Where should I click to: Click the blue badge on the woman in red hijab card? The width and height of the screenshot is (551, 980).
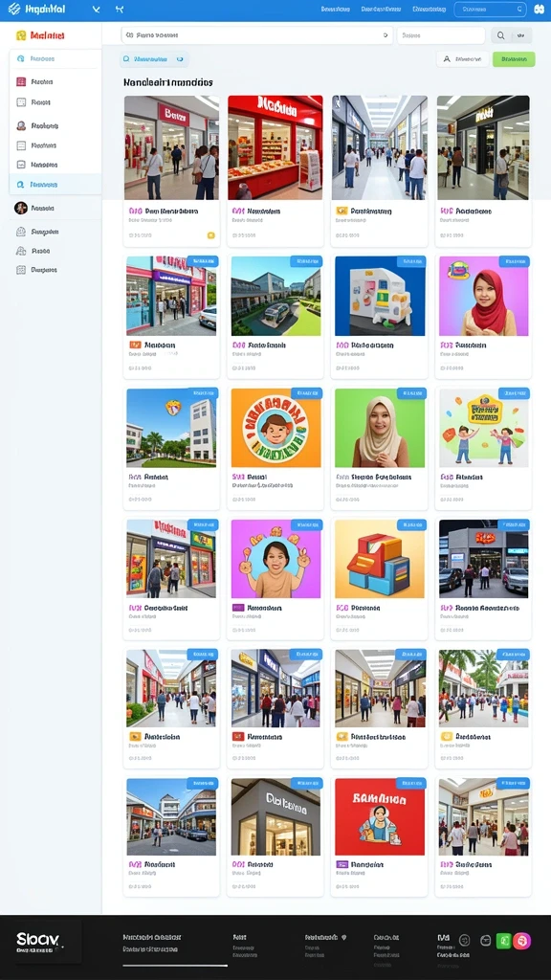514,262
